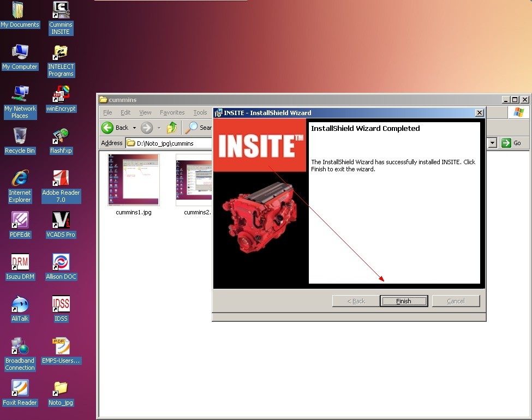Open the Forward button history dropdown

tap(159, 128)
